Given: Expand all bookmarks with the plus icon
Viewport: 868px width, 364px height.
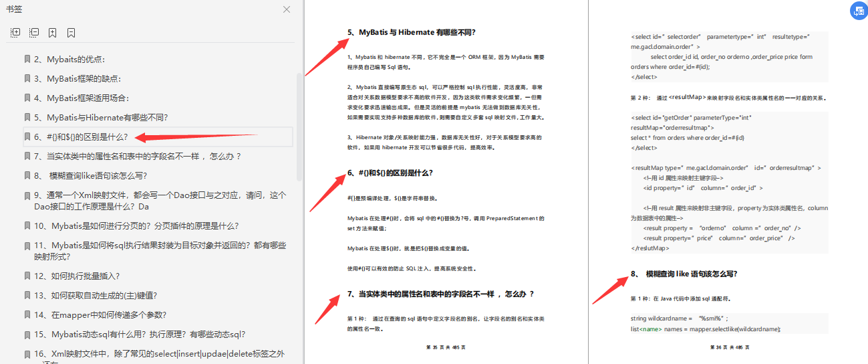Looking at the screenshot, I should 15,32.
